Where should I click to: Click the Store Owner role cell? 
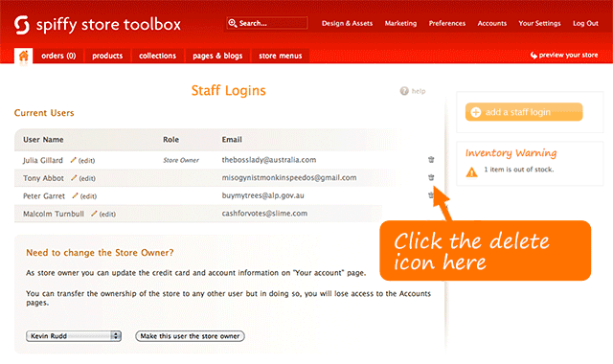[x=181, y=160]
